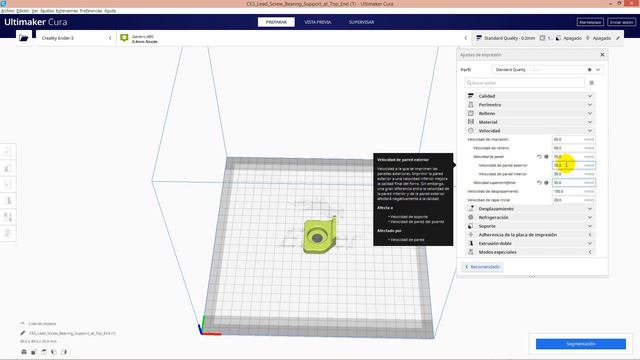Select the Support Blocker tool
The height and width of the screenshot is (360, 640).
(x=7, y=233)
